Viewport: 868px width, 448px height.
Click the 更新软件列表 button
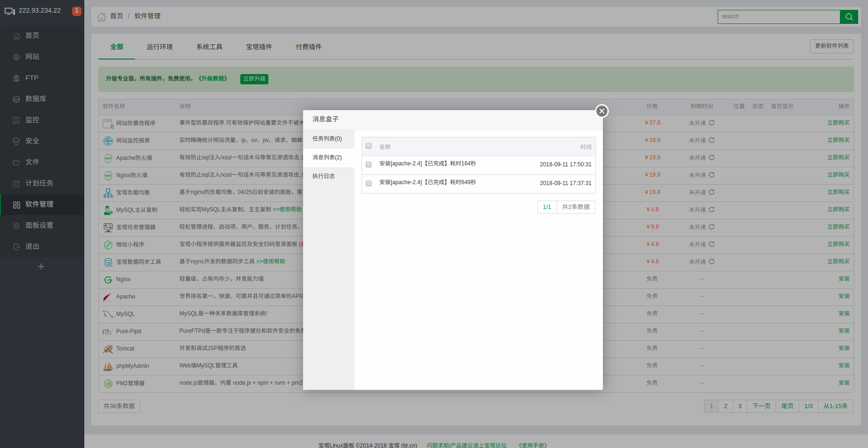[831, 46]
